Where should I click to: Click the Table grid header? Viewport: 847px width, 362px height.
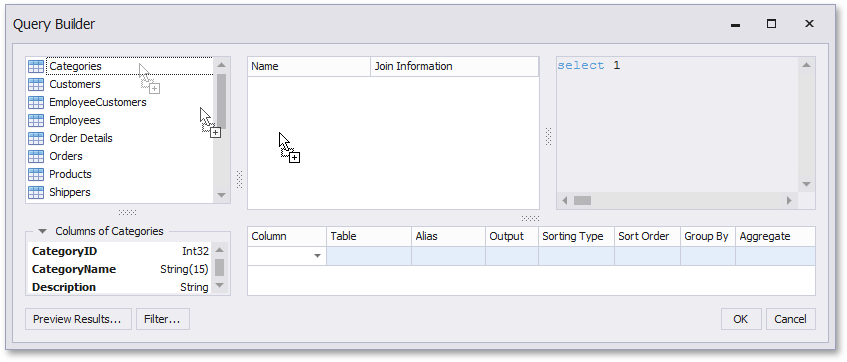pyautogui.click(x=369, y=237)
